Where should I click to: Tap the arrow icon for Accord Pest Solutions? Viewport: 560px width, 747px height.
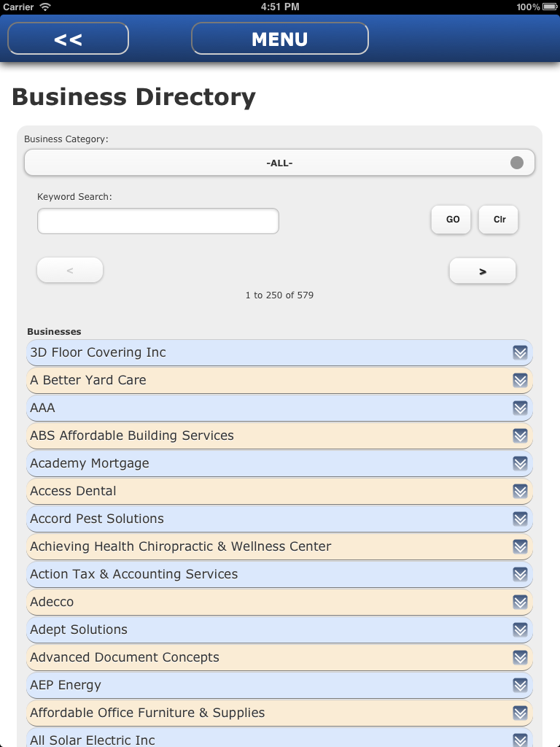point(520,519)
